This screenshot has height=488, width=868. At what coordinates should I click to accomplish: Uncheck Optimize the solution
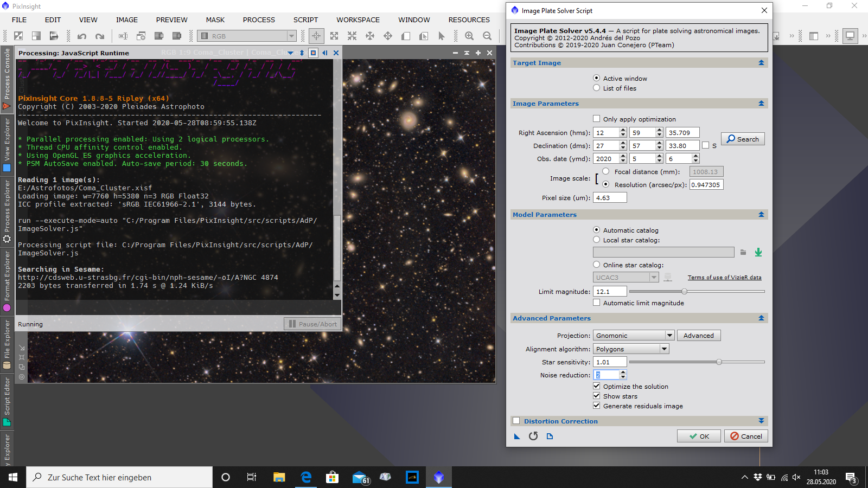tap(597, 386)
